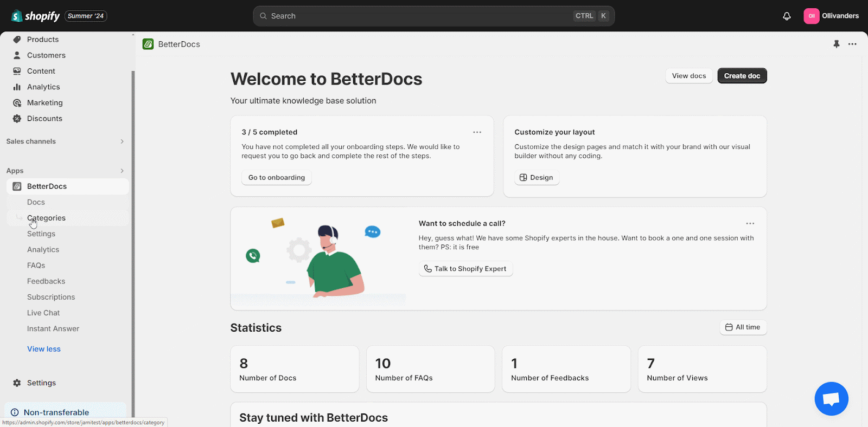Viewport: 868px width, 427px height.
Task: Click the Ollivanders avatar icon
Action: coord(811,16)
